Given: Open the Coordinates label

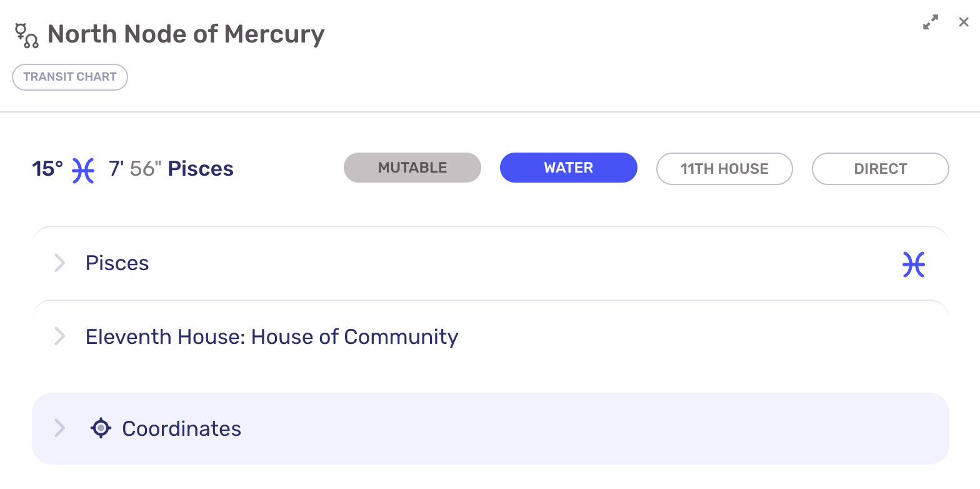Looking at the screenshot, I should [181, 428].
